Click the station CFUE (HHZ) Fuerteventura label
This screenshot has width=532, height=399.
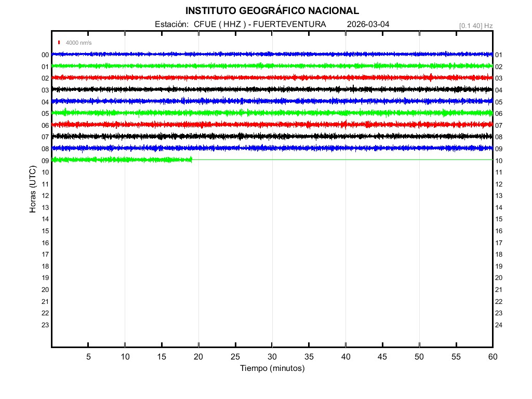(241, 24)
